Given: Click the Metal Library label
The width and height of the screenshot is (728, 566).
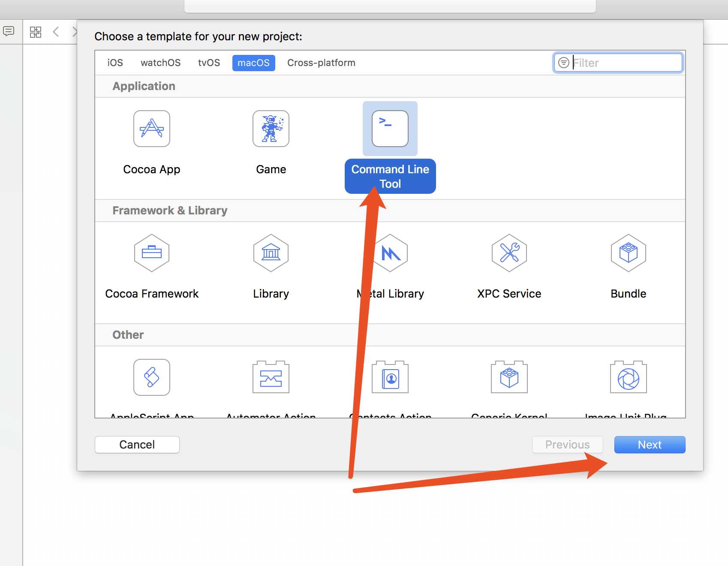Looking at the screenshot, I should coord(390,294).
